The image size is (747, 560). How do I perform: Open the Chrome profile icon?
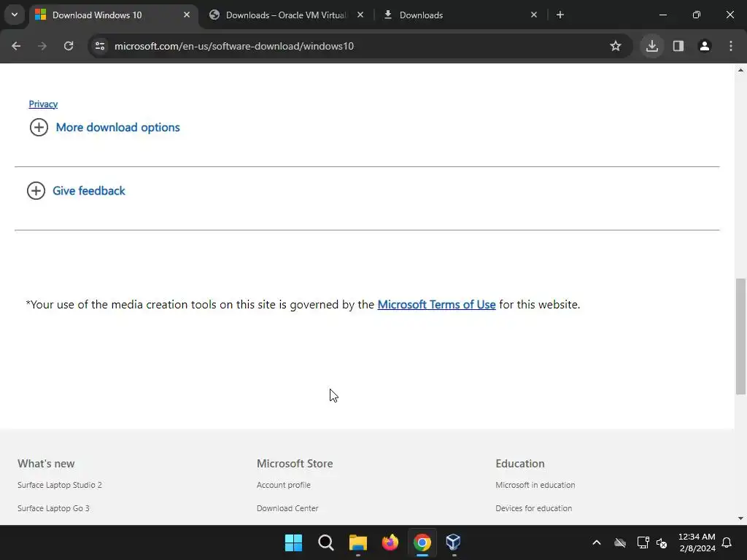pos(705,46)
